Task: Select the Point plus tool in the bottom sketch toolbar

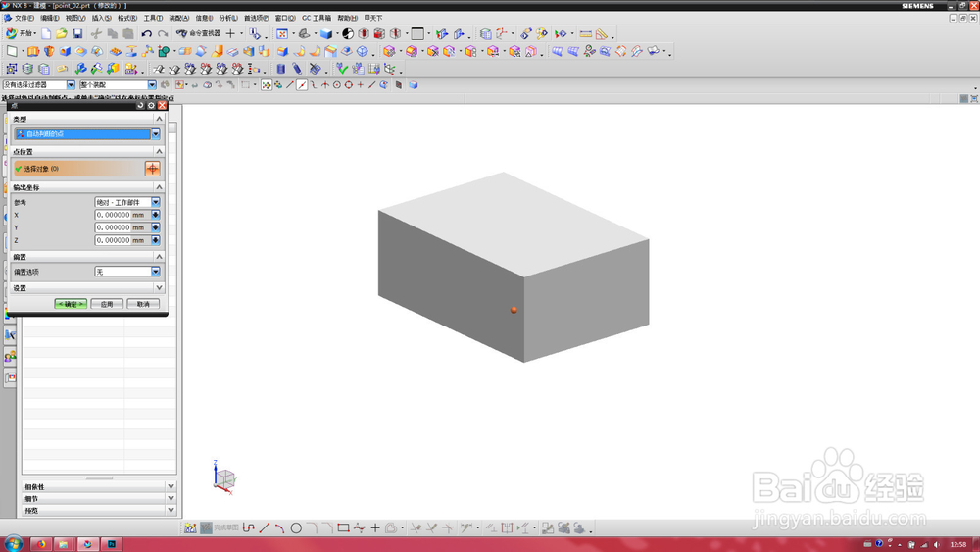Action: click(375, 528)
